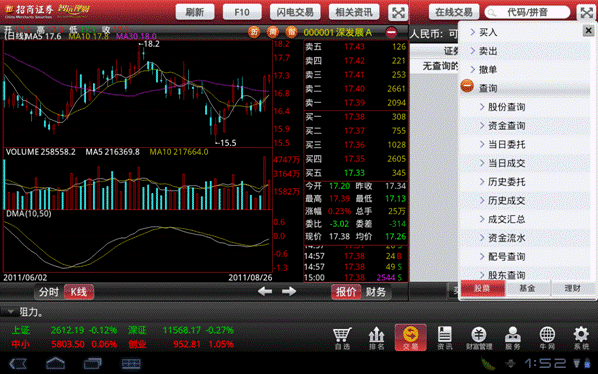Click the 闪电交易 button

click(295, 12)
